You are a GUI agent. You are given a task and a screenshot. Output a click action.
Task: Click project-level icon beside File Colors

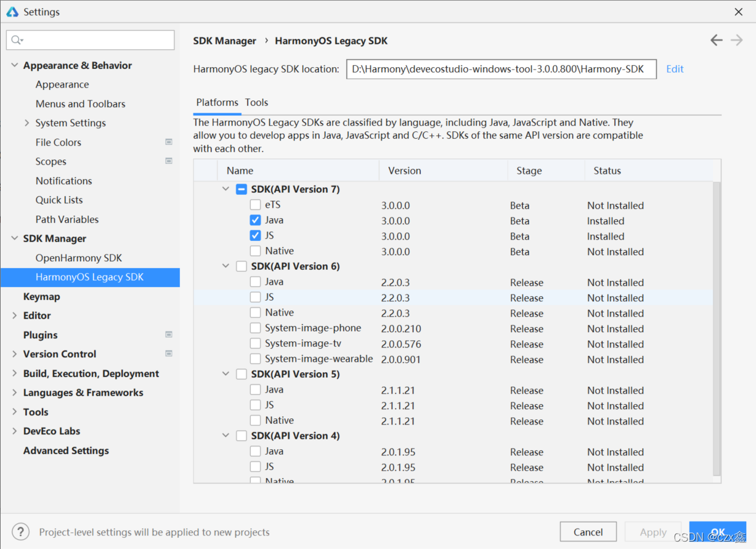pos(169,142)
